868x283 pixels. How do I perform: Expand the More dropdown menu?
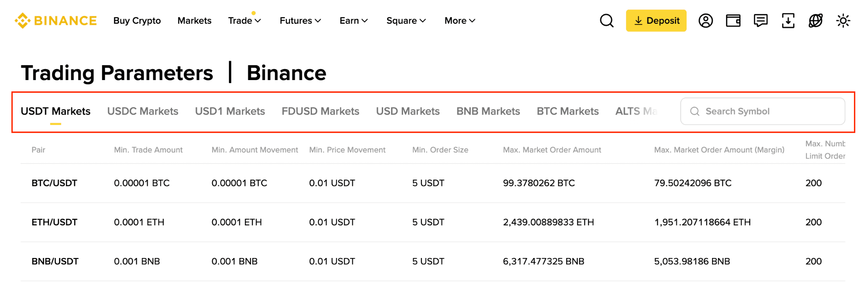460,21
